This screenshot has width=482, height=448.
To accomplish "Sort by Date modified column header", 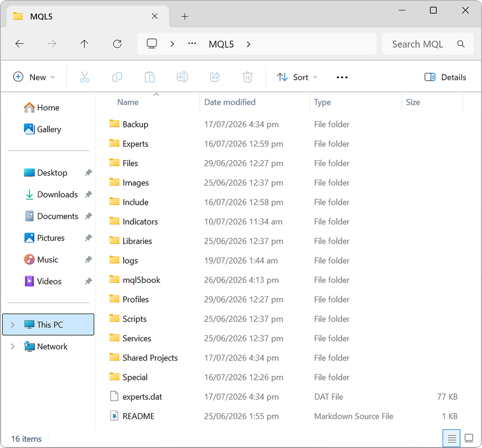I will (230, 102).
